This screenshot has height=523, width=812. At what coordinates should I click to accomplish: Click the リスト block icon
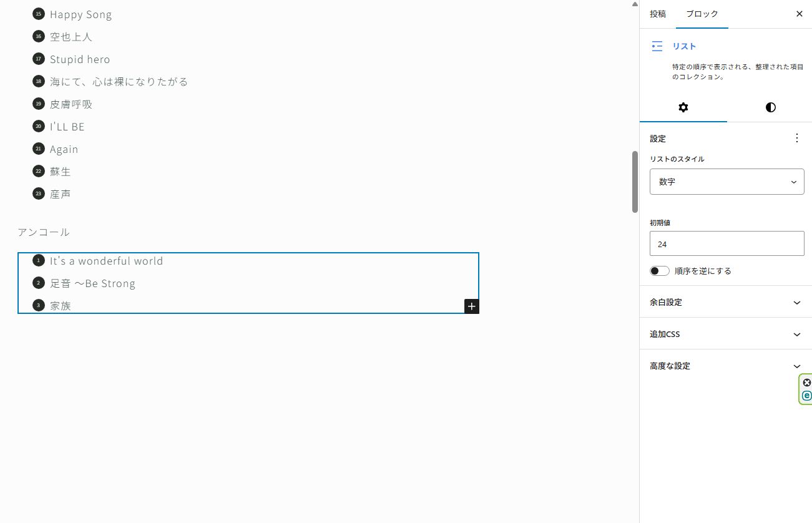[657, 46]
